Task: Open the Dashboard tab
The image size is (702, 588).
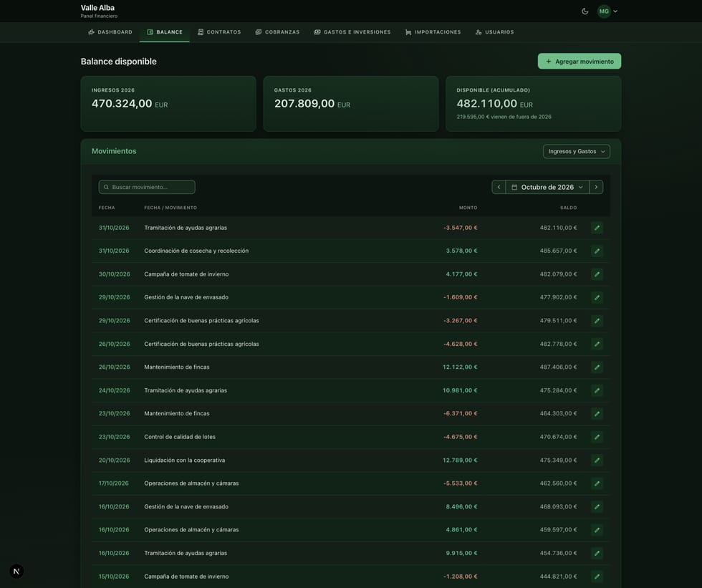Action: (110, 32)
